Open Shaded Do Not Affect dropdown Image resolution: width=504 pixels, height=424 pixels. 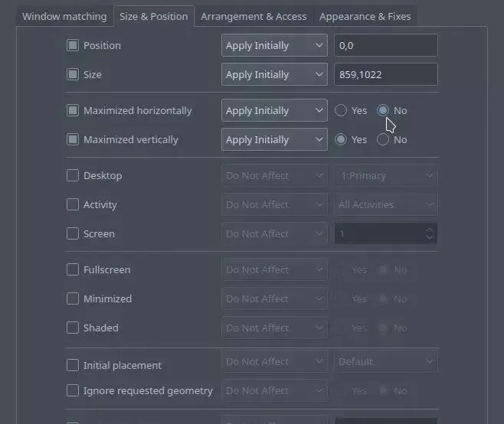pyautogui.click(x=274, y=328)
